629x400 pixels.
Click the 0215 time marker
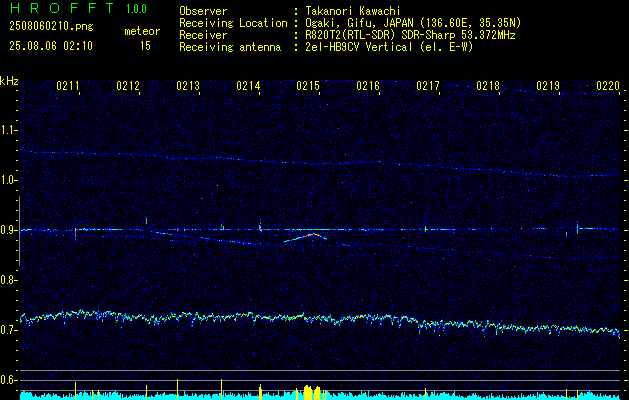308,86
